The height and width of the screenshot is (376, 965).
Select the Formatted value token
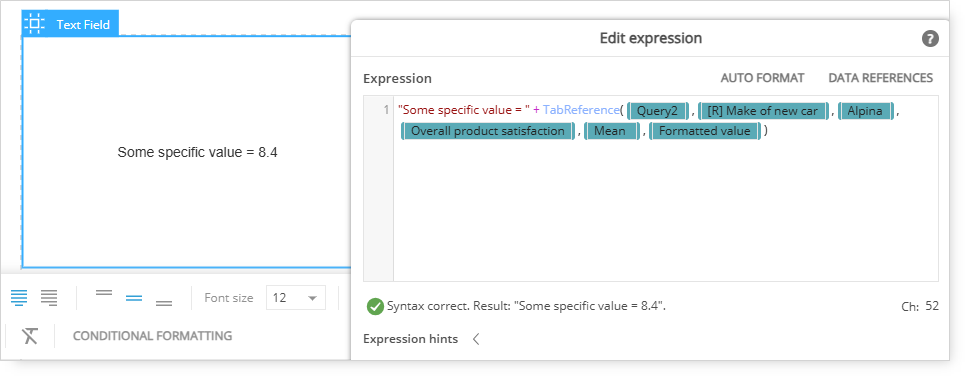click(705, 131)
